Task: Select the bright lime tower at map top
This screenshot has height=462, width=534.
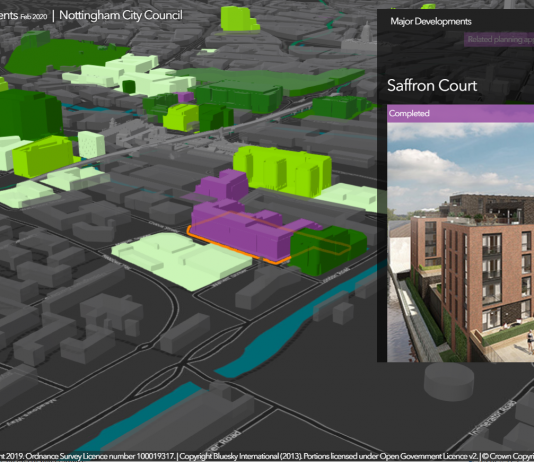Action: pyautogui.click(x=238, y=19)
